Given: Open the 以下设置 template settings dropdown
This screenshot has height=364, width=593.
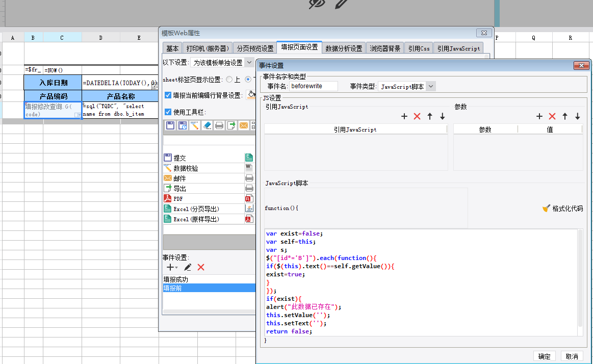Looking at the screenshot, I should 249,62.
